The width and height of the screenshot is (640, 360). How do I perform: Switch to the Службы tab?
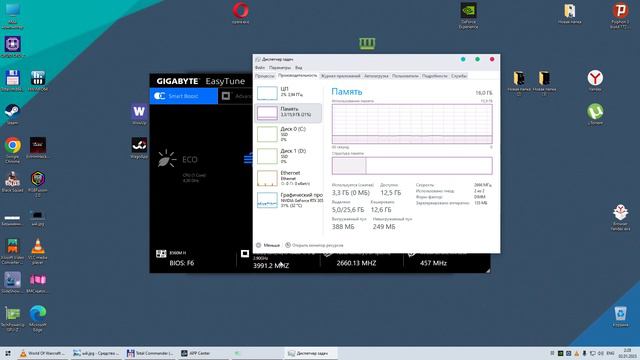coord(459,76)
